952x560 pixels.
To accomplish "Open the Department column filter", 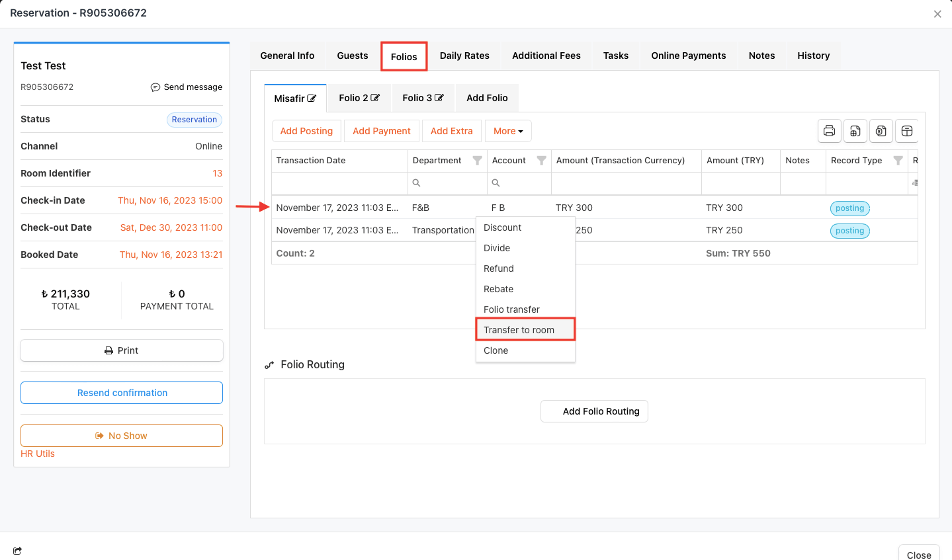I will 477,161.
